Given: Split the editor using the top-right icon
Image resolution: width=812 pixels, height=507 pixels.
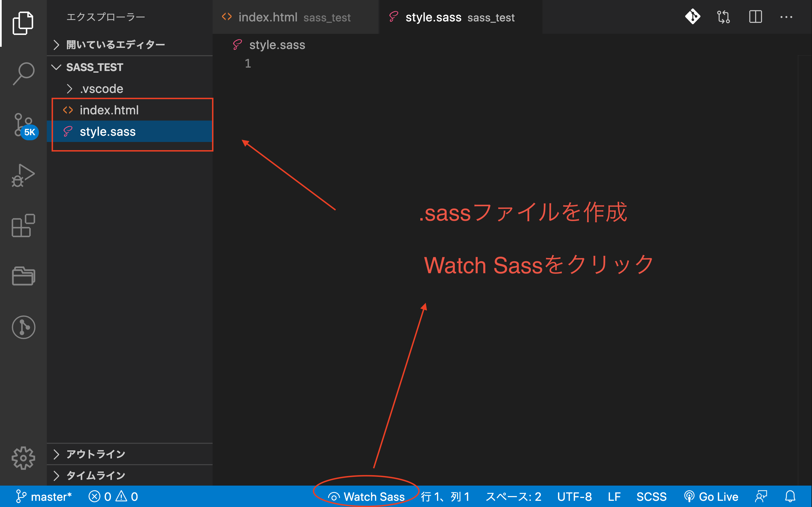Looking at the screenshot, I should pyautogui.click(x=755, y=16).
